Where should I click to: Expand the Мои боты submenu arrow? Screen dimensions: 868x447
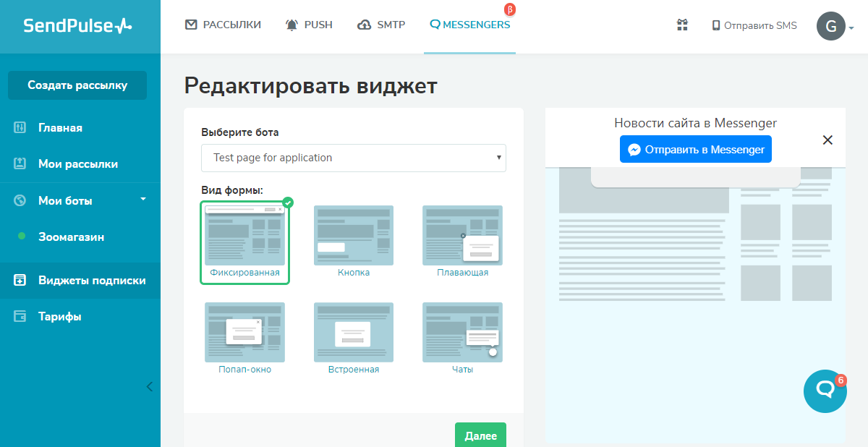pyautogui.click(x=143, y=198)
